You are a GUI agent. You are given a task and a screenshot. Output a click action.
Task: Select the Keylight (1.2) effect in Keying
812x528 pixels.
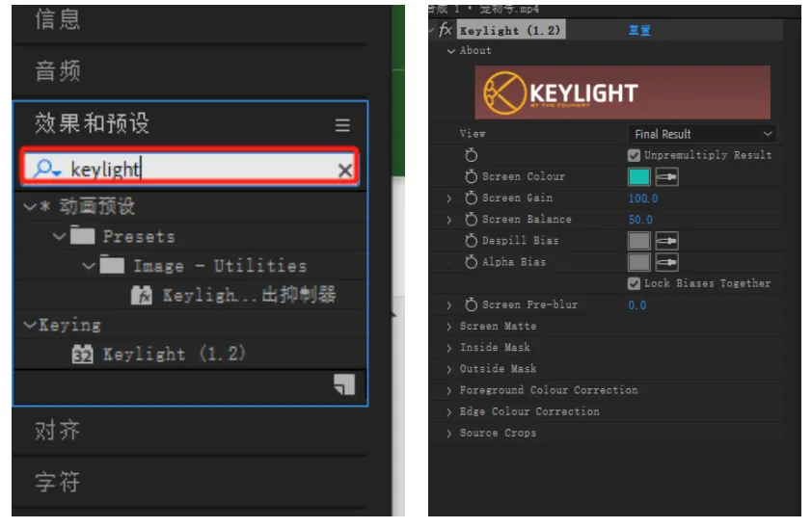tap(174, 355)
